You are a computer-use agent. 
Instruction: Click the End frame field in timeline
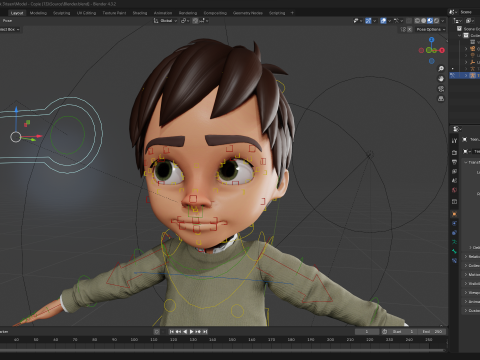[432, 331]
